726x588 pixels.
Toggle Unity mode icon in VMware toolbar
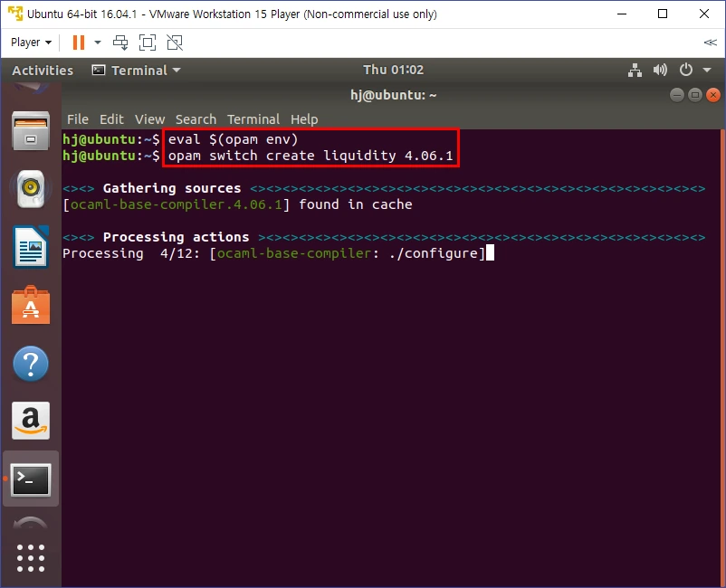pos(175,43)
